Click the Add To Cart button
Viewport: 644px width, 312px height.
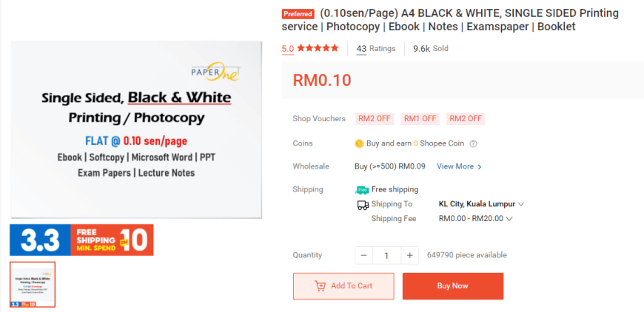[x=343, y=286]
